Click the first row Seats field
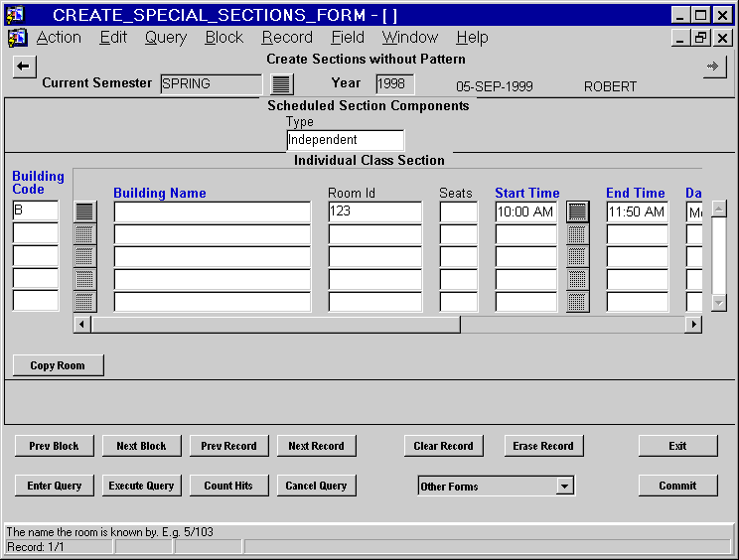The width and height of the screenshot is (739, 560). [x=459, y=211]
